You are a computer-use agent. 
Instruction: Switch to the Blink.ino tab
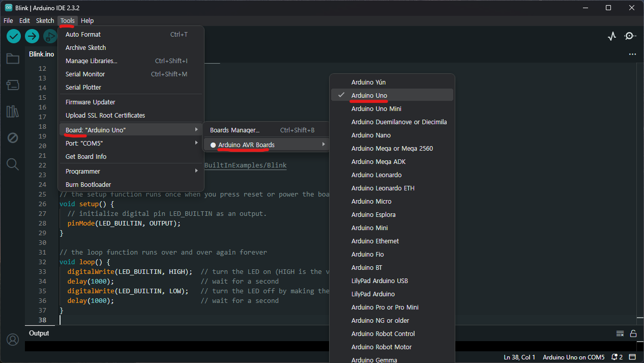coord(42,54)
